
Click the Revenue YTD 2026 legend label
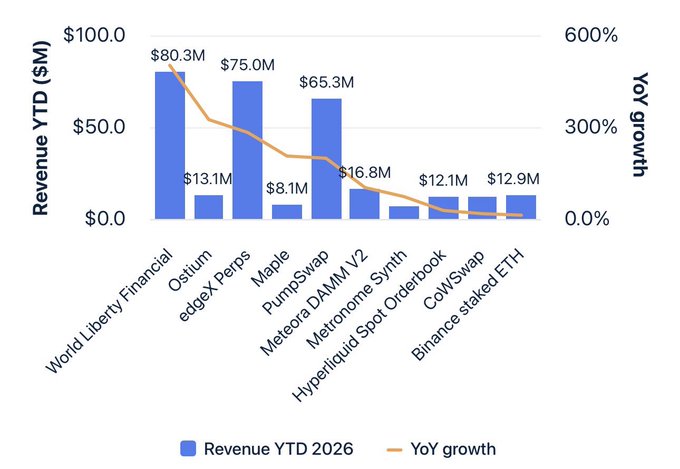(x=278, y=449)
